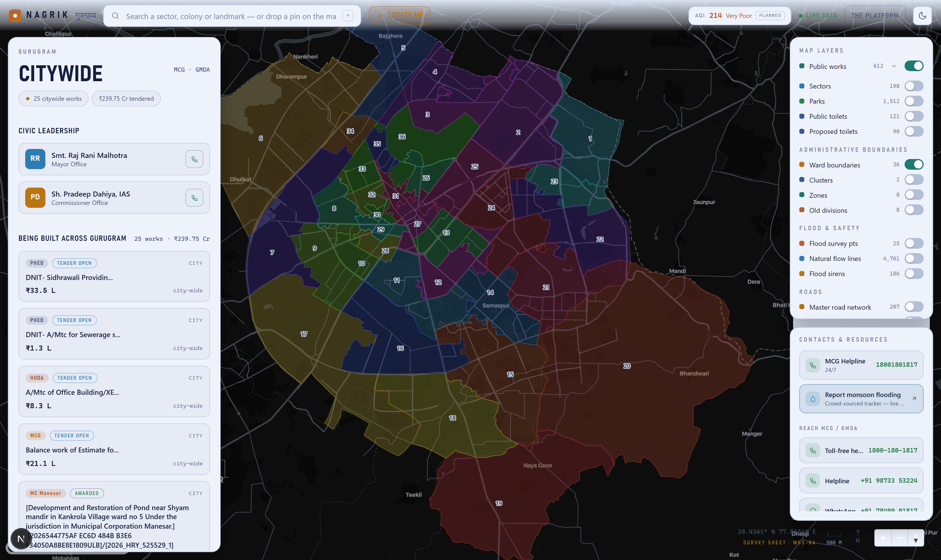The width and height of the screenshot is (941, 560).
Task: Toggle the Master road network layer
Action: (x=914, y=307)
